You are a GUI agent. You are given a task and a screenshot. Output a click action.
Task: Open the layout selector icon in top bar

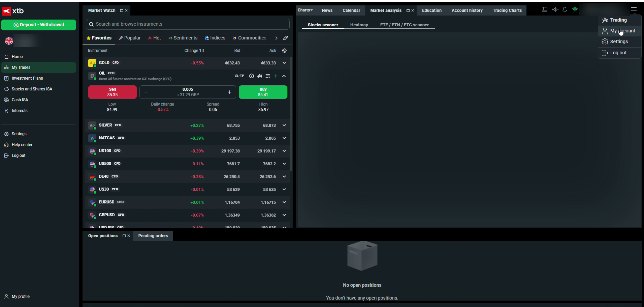tap(545, 10)
